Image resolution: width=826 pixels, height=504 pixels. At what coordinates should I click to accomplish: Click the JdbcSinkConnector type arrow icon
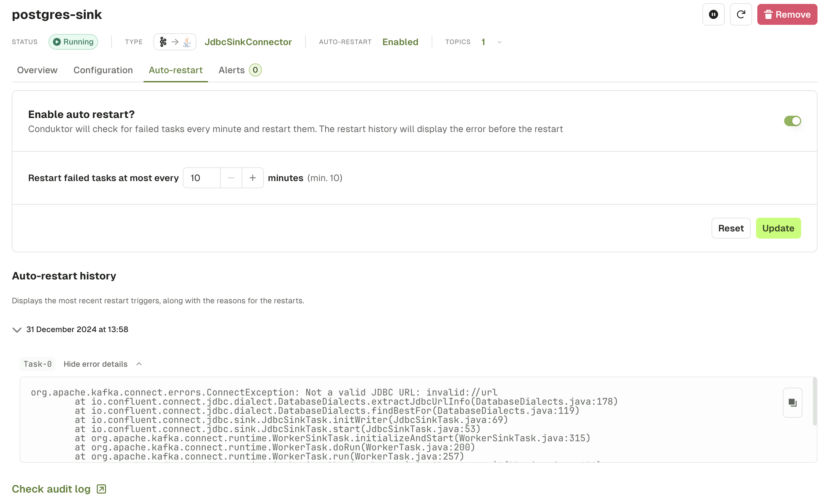(x=176, y=42)
